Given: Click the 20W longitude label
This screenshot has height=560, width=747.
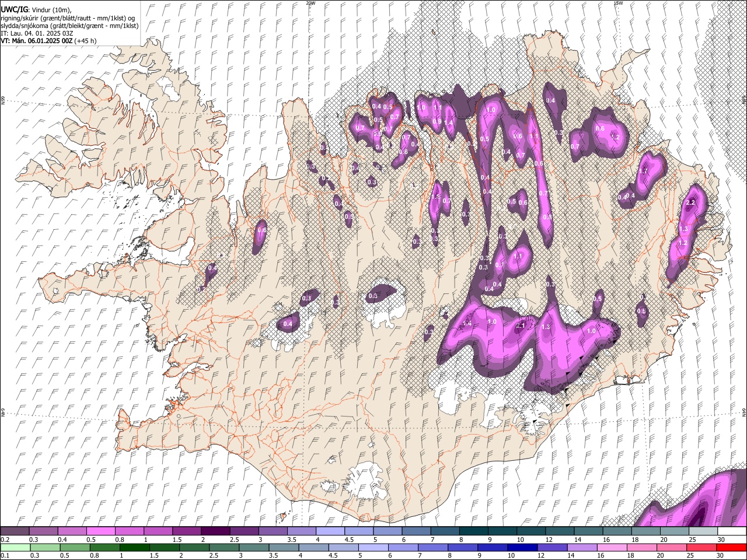Looking at the screenshot, I should pos(310,3).
